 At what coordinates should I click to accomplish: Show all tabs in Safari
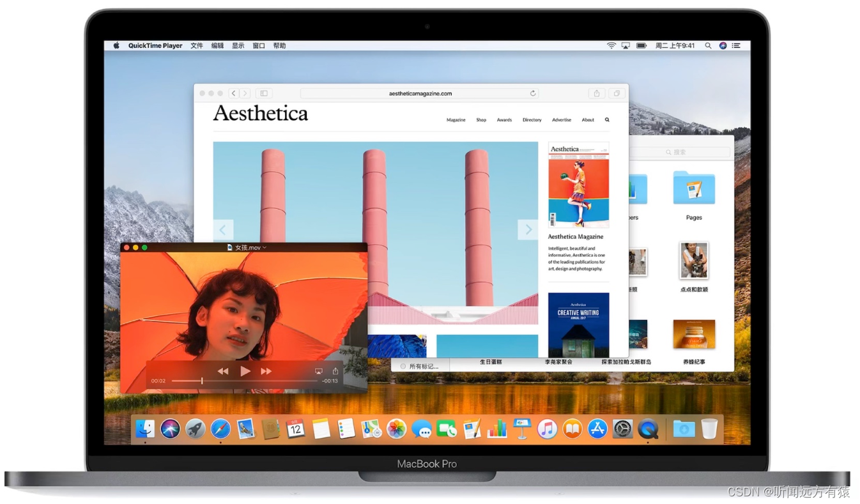point(617,93)
